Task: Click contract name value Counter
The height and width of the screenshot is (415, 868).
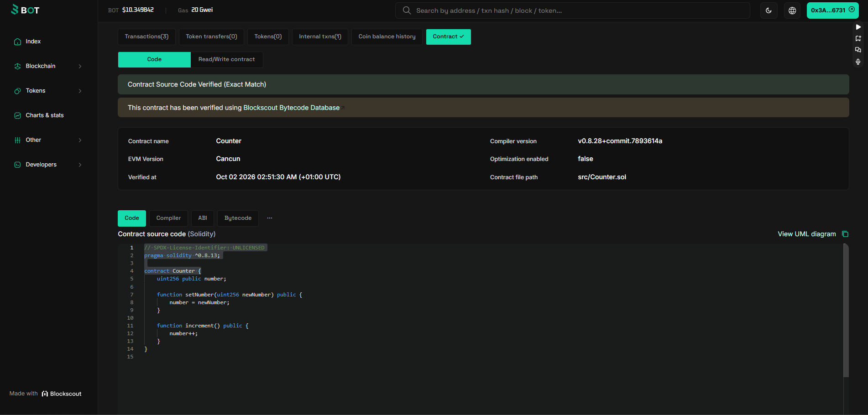Action: (x=229, y=141)
